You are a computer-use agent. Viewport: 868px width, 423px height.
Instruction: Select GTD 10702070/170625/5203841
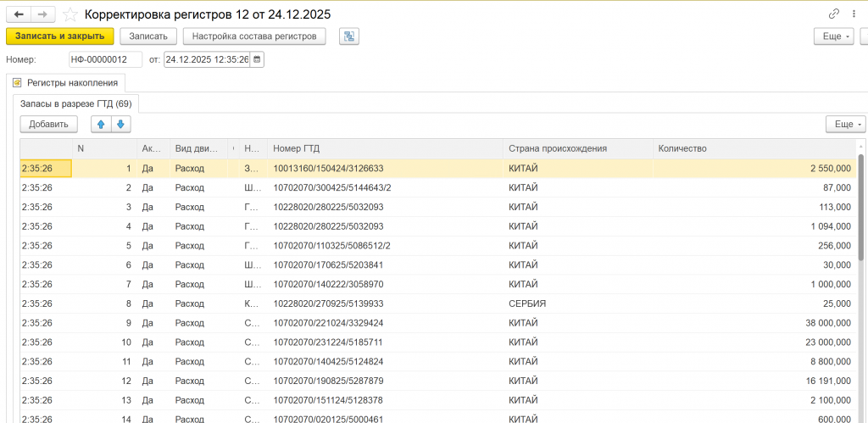(x=328, y=265)
